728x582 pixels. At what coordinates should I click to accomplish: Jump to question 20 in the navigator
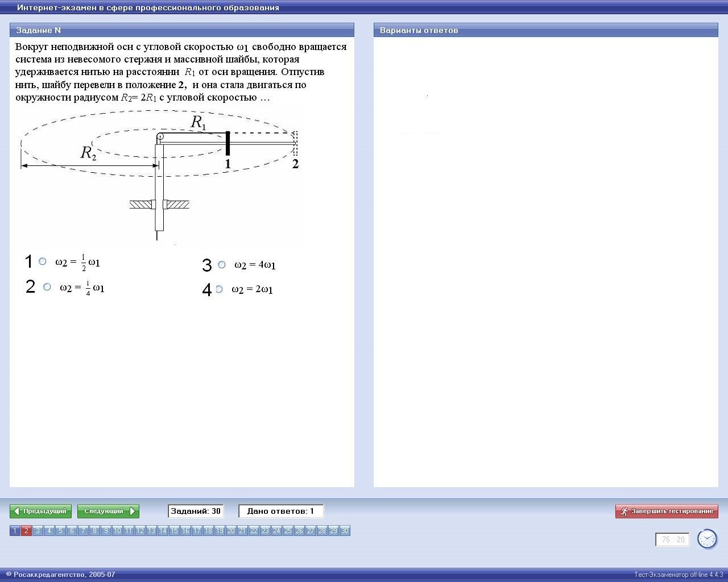pyautogui.click(x=231, y=531)
